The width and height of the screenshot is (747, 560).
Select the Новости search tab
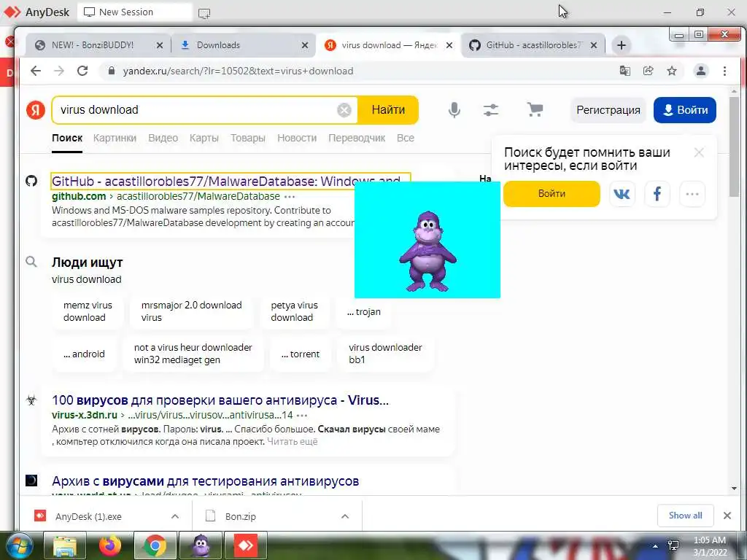297,138
